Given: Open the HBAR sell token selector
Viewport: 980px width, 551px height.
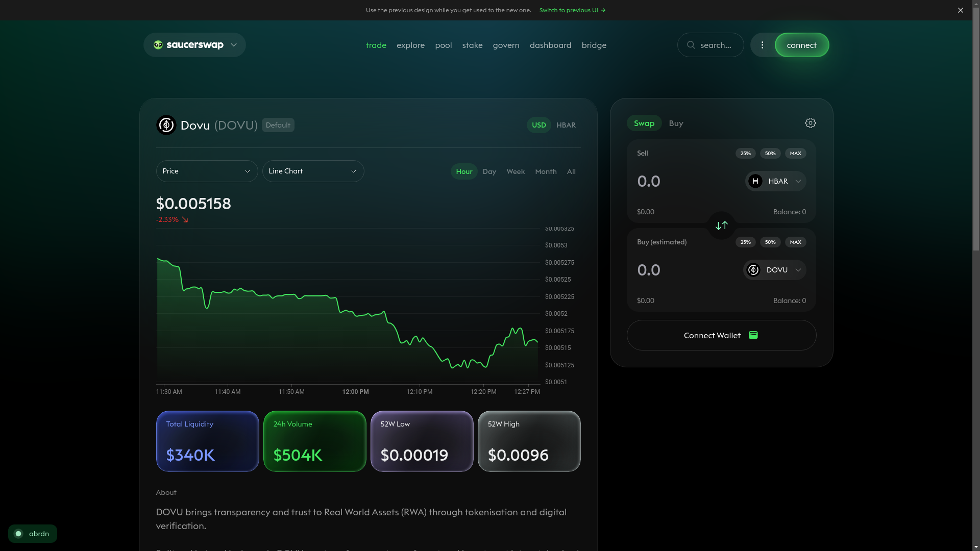Looking at the screenshot, I should 775,181.
